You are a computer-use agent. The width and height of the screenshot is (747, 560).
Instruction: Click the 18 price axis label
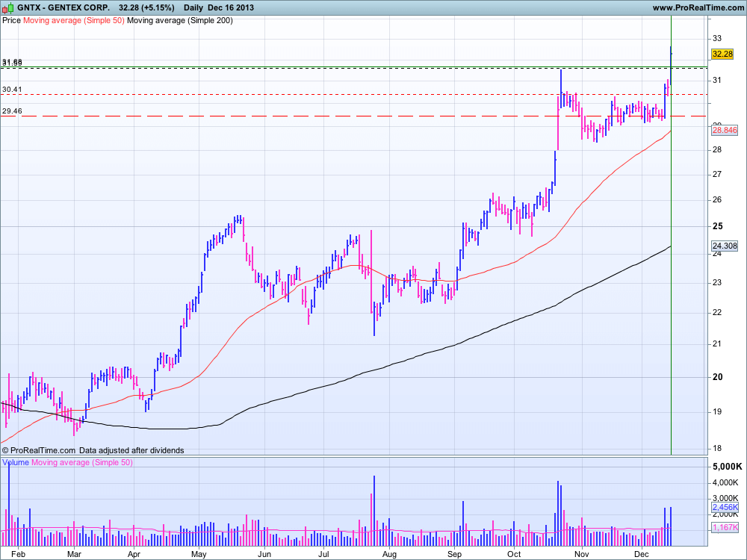(x=717, y=448)
